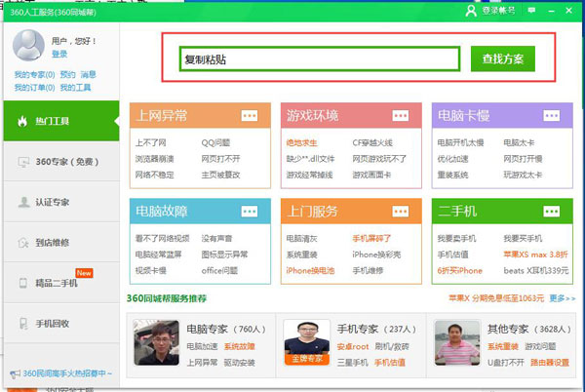
Task: Open the 手机回收 sidebar tab
Action: (61, 324)
